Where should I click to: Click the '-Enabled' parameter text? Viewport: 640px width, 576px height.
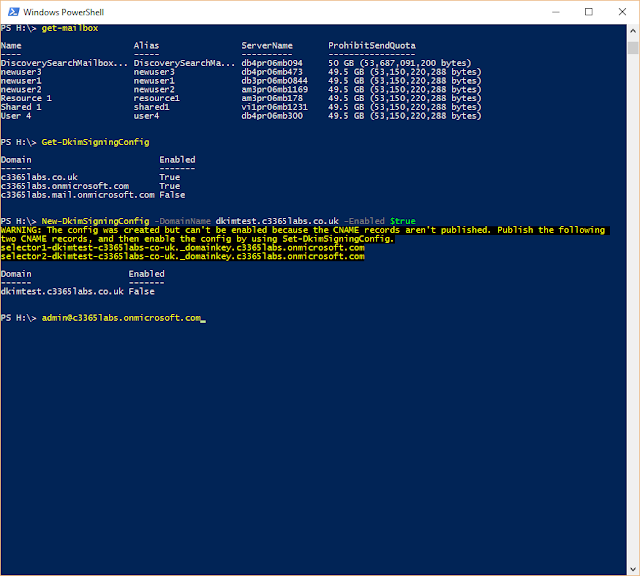[364, 221]
